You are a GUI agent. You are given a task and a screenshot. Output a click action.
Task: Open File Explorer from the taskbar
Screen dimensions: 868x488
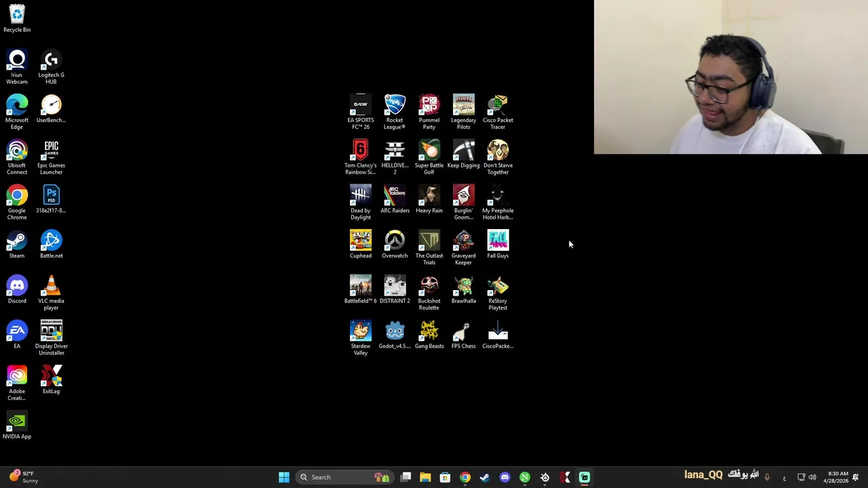coord(425,477)
